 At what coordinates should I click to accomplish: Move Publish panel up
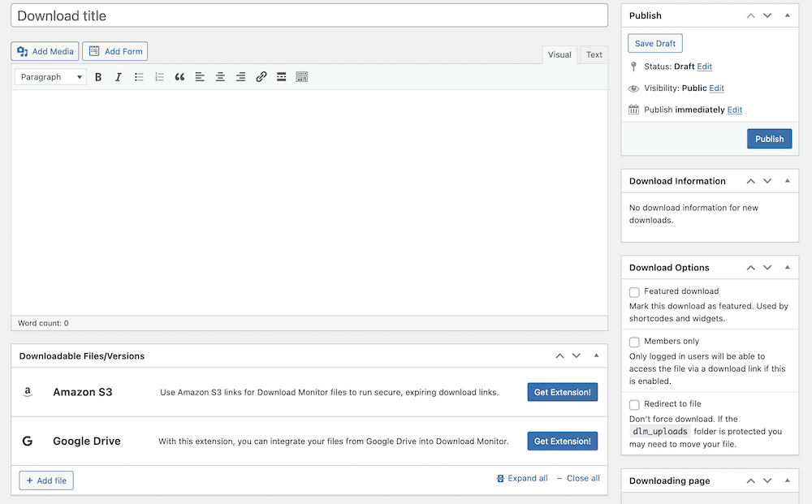751,15
